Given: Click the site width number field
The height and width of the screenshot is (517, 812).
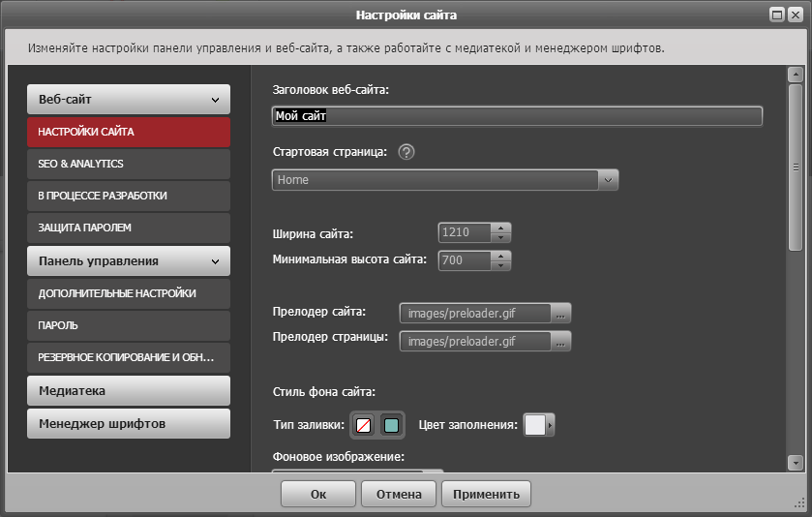Looking at the screenshot, I should (465, 232).
